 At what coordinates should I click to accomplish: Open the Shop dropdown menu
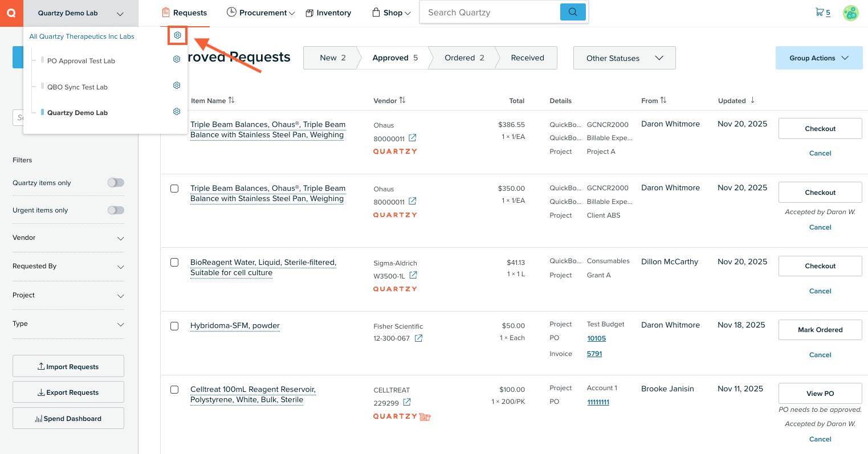[x=392, y=13]
